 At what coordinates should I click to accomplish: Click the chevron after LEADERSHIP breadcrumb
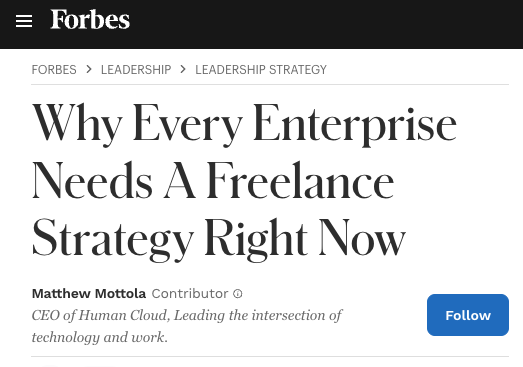183,69
